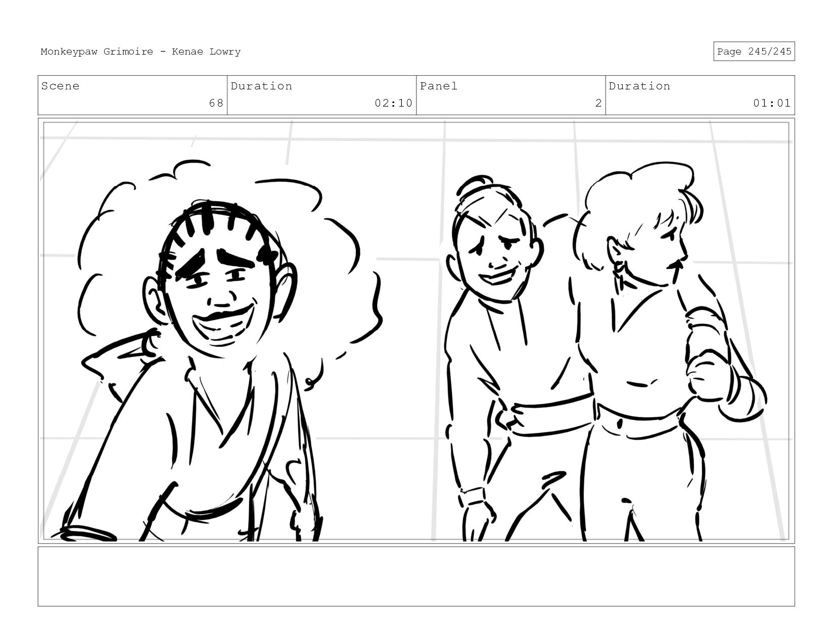This screenshot has height=644, width=834.
Task: Click the panel duration value 01:01
Action: point(771,103)
